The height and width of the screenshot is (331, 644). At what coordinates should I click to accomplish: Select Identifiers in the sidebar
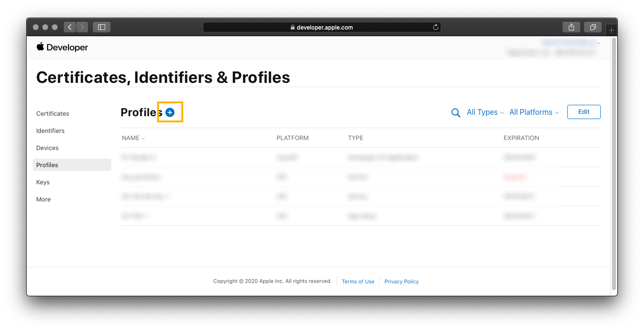[50, 131]
